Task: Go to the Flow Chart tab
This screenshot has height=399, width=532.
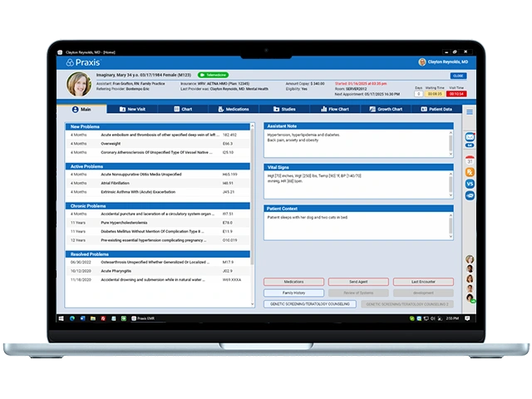Action: click(335, 109)
